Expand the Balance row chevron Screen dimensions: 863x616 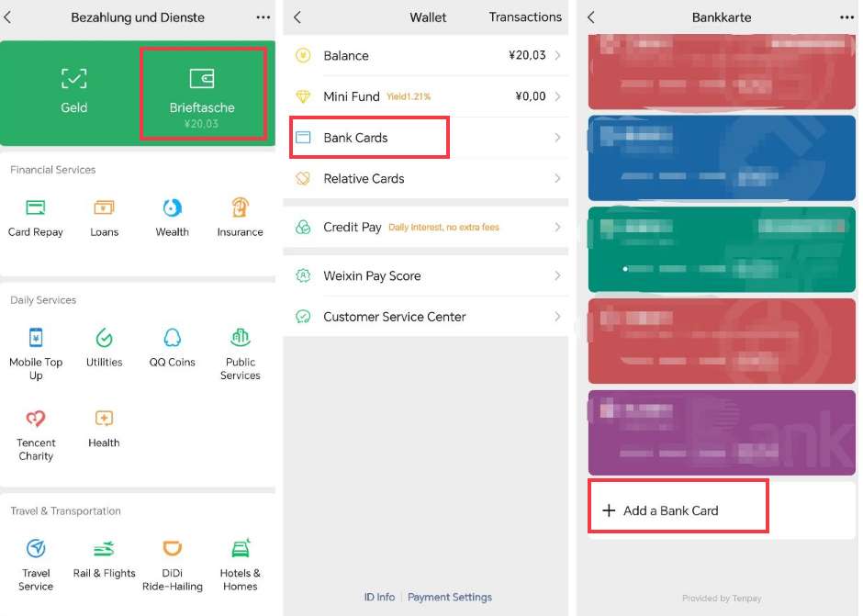[557, 55]
